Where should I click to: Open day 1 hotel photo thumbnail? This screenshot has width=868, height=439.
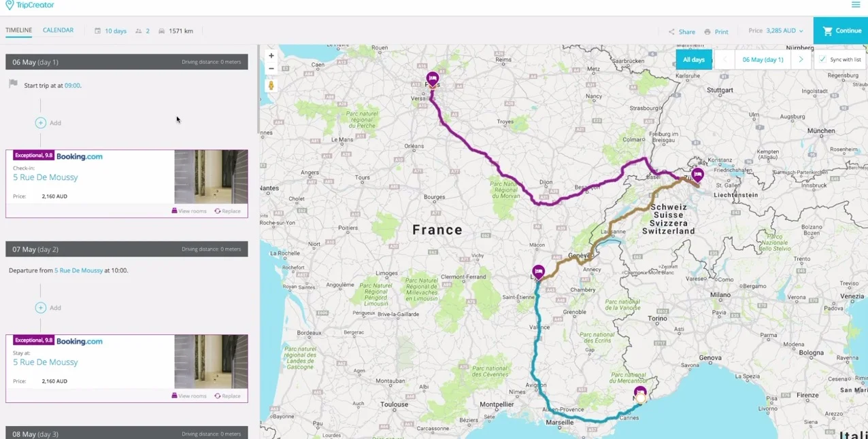[211, 177]
